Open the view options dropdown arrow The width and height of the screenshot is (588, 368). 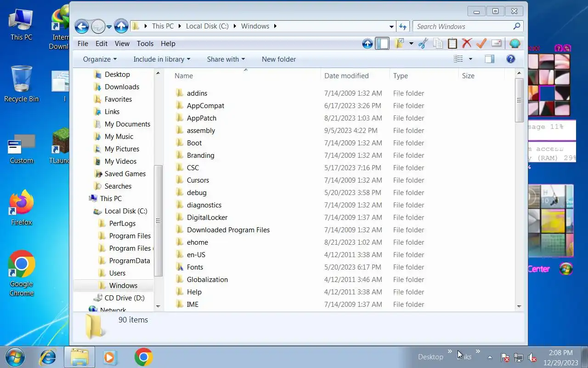[x=470, y=59]
